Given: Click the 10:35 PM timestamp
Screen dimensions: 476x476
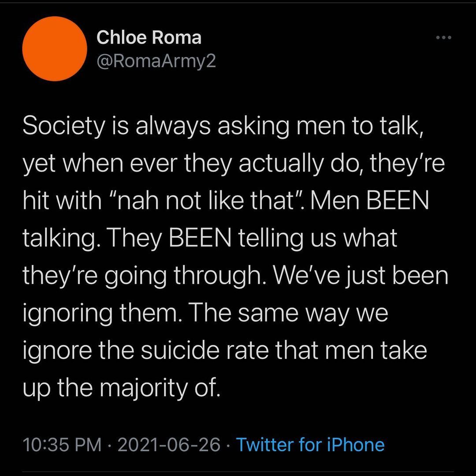Looking at the screenshot, I should 62,445.
